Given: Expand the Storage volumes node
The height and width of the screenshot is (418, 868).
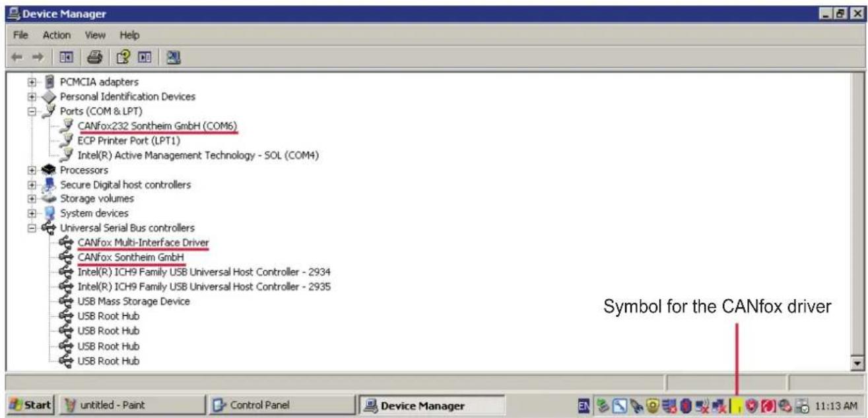Looking at the screenshot, I should pos(31,198).
